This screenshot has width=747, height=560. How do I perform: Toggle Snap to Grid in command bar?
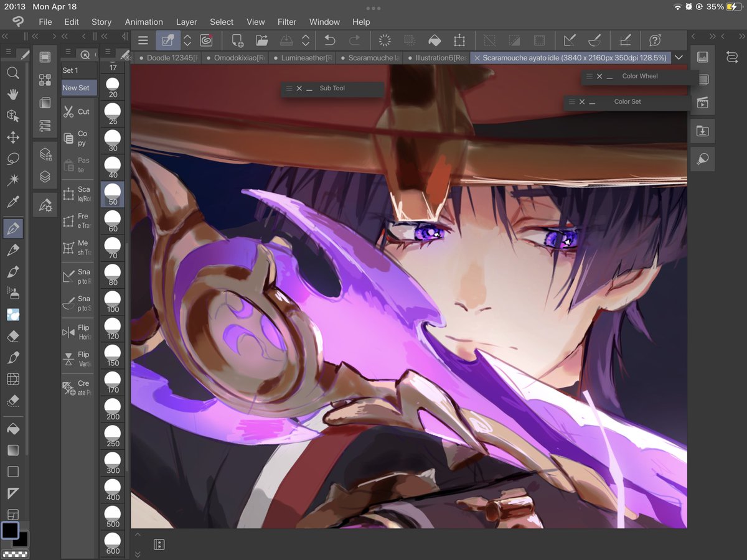click(x=625, y=40)
